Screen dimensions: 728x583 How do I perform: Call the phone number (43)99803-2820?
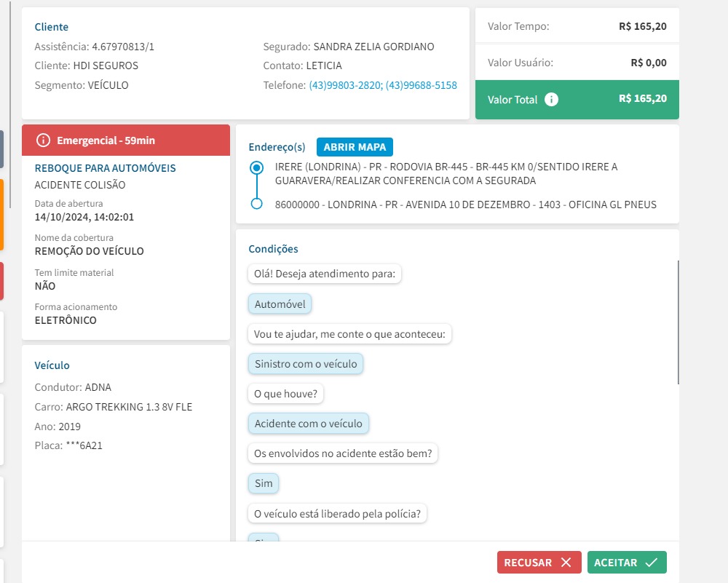click(x=345, y=85)
